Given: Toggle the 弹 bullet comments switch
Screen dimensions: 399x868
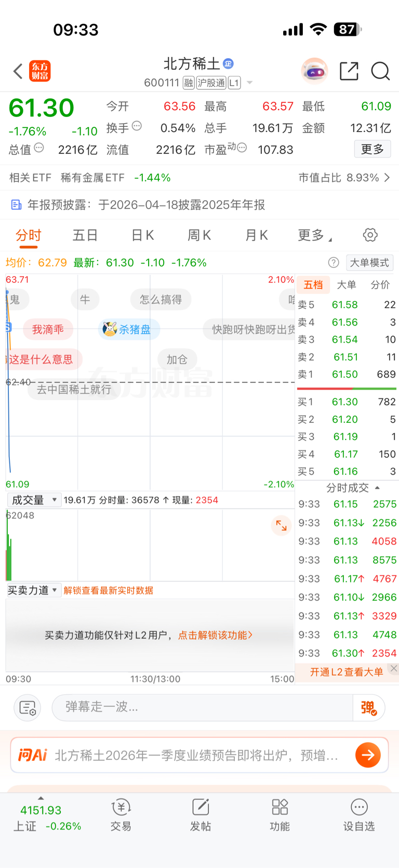Looking at the screenshot, I should (368, 708).
